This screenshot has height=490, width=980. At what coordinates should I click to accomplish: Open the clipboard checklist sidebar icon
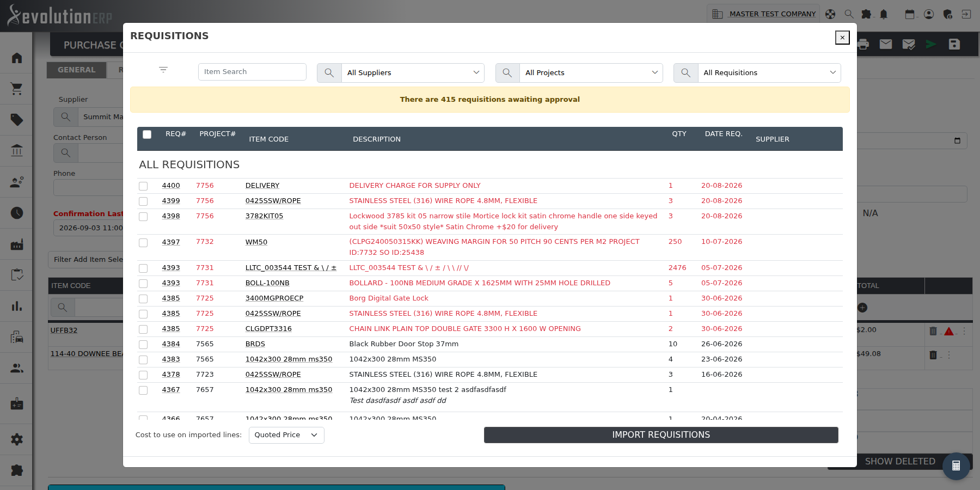(x=17, y=275)
